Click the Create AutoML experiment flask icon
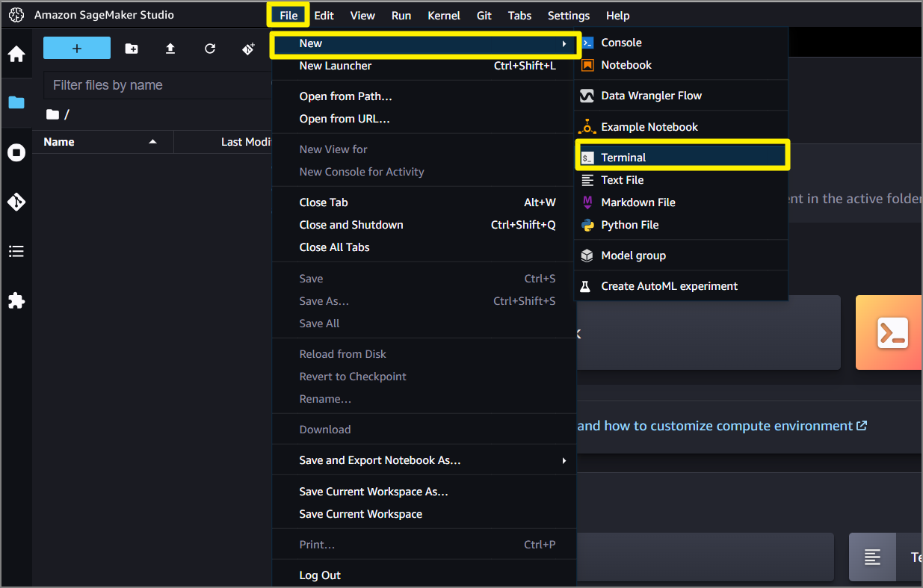923x588 pixels. tap(587, 286)
